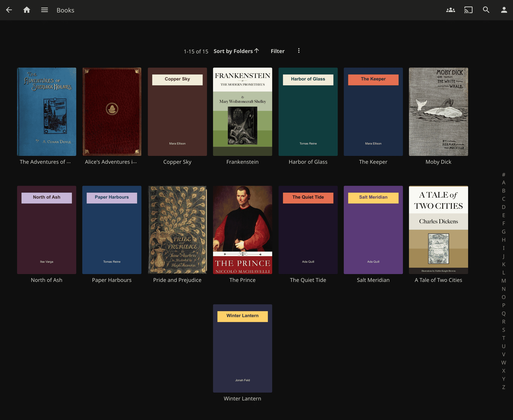Jump to letter A in alphabet picker
This screenshot has height=420, width=513.
(x=504, y=182)
